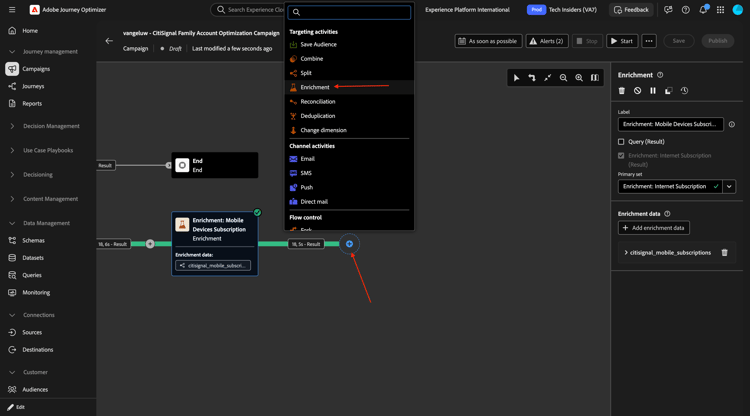Click the fit-to-screen canvas icon

click(x=548, y=78)
